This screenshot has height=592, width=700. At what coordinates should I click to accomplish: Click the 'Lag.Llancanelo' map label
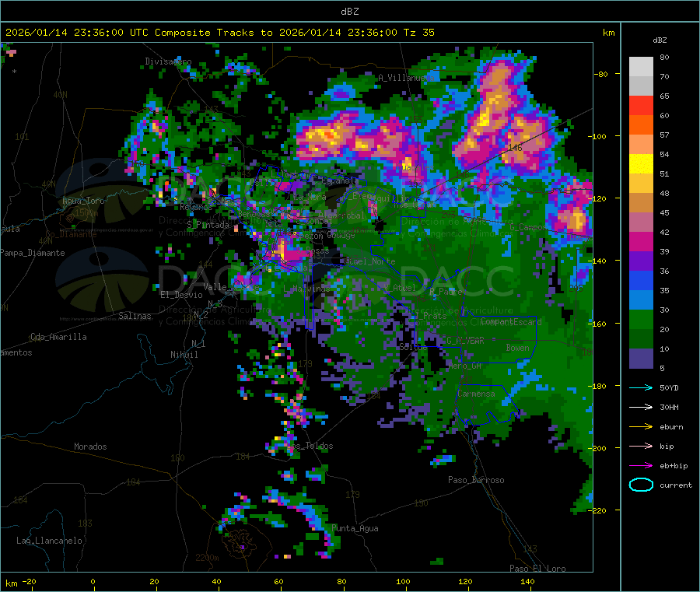click(49, 541)
